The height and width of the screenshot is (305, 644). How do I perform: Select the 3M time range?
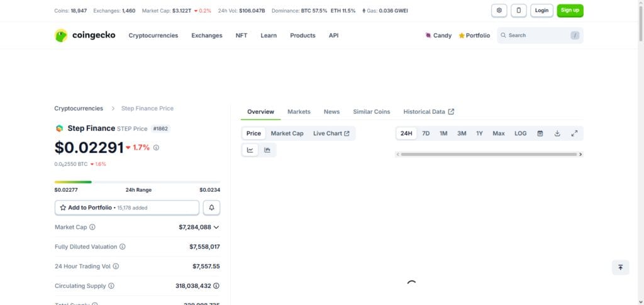click(x=462, y=133)
